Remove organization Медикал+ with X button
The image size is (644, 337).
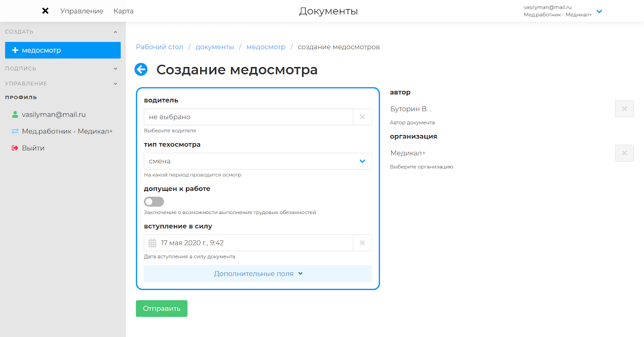click(x=624, y=153)
